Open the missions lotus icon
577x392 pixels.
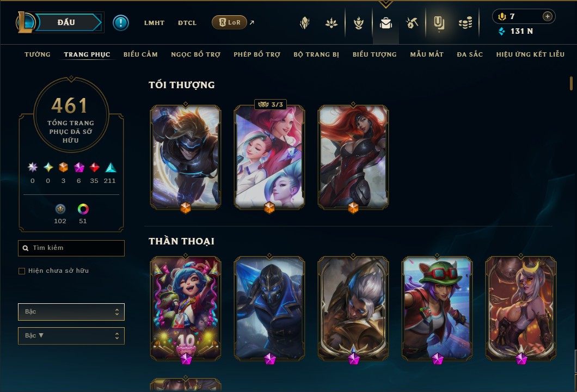[332, 23]
